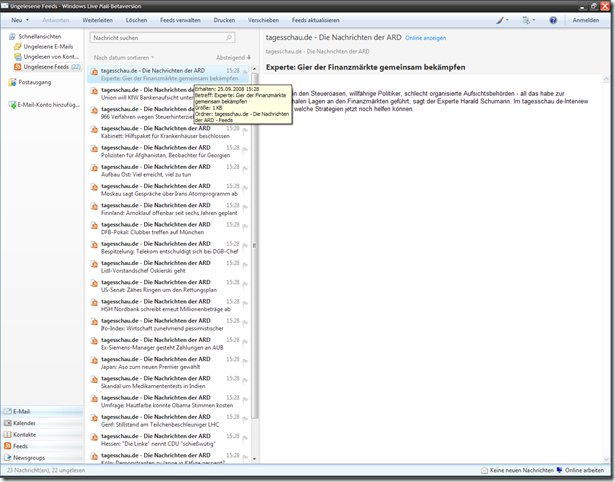Click feed icon of Skandal um Medikamententests message
Screen dimensions: 615x482
click(94, 379)
